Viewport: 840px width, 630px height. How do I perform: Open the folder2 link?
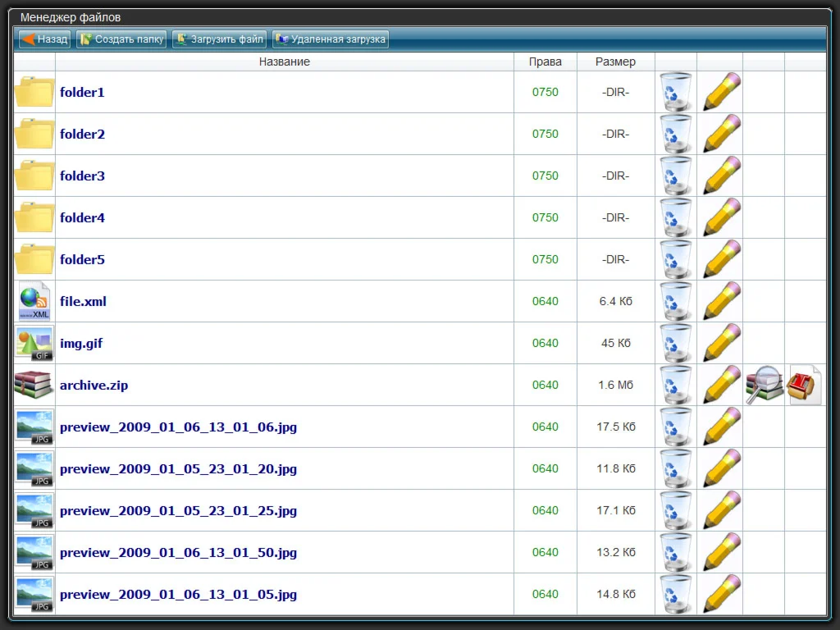pyautogui.click(x=82, y=134)
